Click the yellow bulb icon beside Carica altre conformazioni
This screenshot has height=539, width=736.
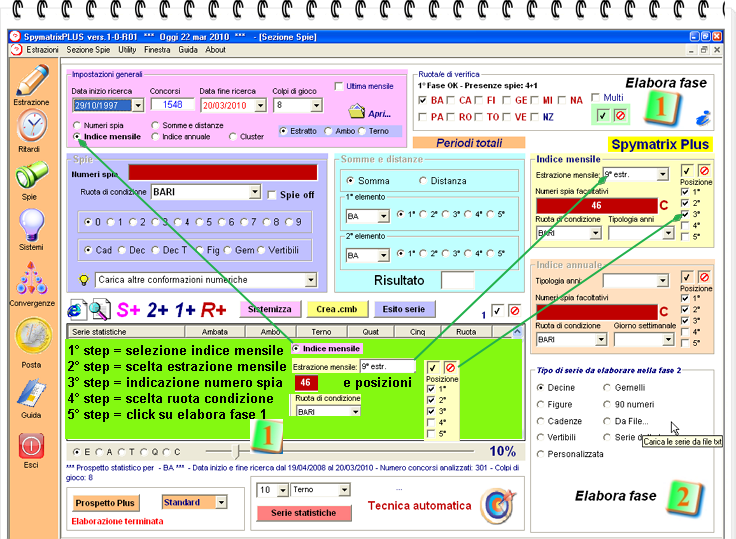[84, 280]
